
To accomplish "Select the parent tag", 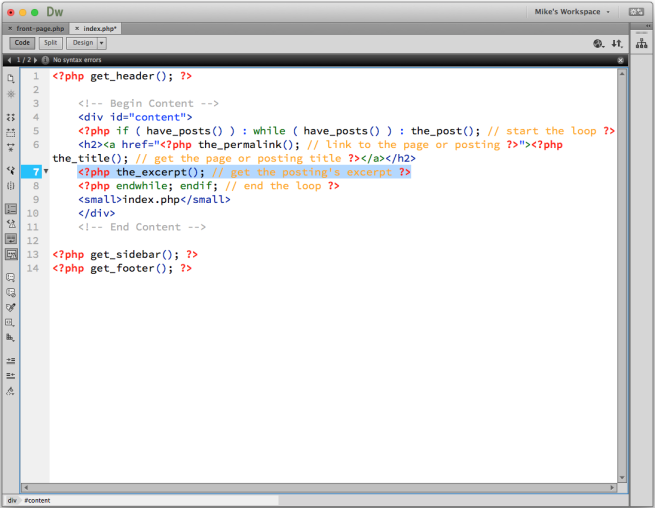I will [x=11, y=170].
